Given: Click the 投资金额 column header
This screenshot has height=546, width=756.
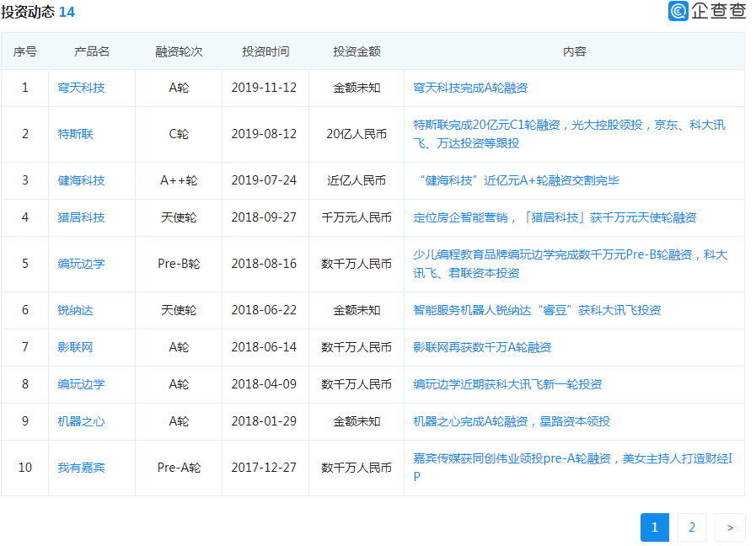Looking at the screenshot, I should 357,51.
